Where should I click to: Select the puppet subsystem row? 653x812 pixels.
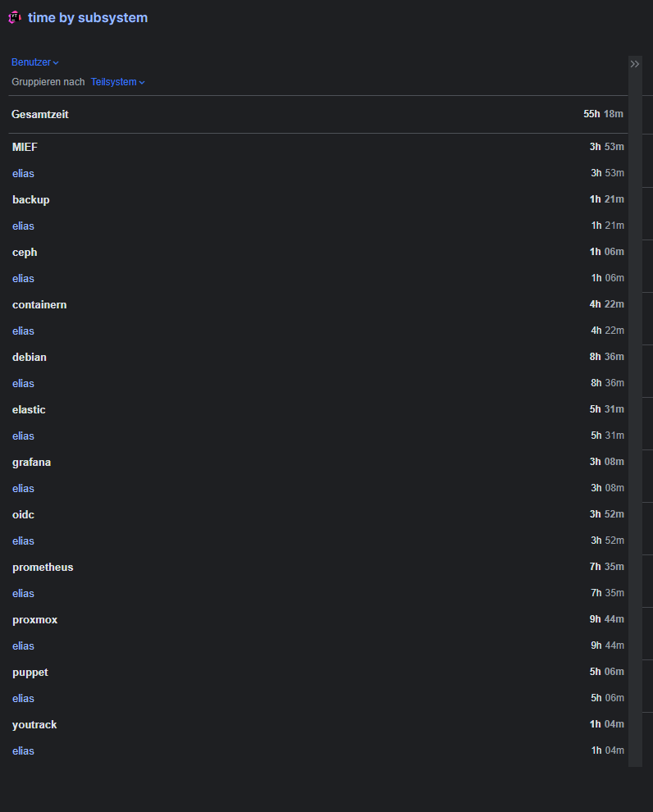tap(30, 673)
